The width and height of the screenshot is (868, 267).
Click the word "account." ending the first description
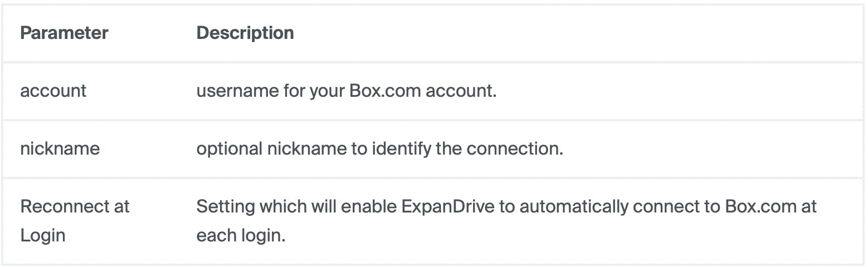point(461,91)
